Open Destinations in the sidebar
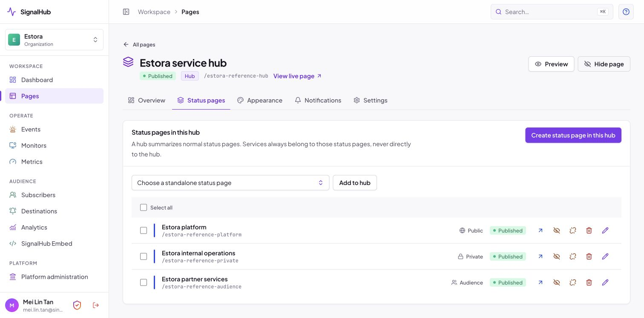This screenshot has height=318, width=644. coord(54,211)
